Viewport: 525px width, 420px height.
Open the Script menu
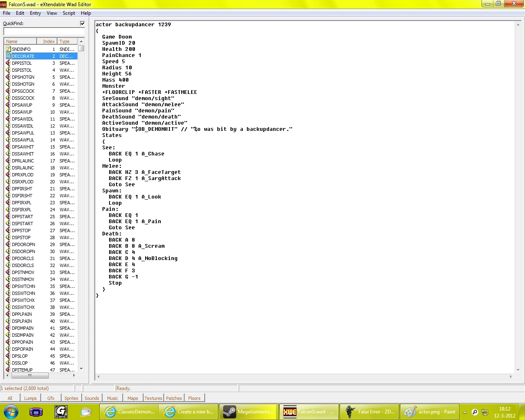69,13
